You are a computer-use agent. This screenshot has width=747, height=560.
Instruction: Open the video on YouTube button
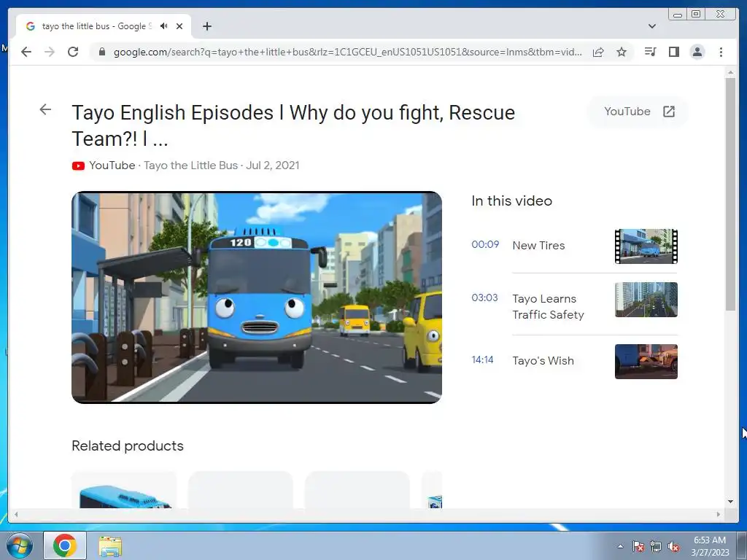click(x=639, y=112)
